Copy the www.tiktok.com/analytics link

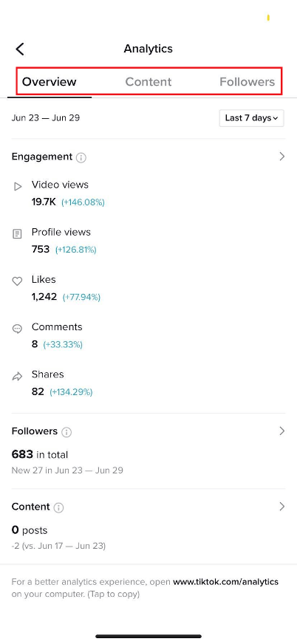pyautogui.click(x=225, y=581)
